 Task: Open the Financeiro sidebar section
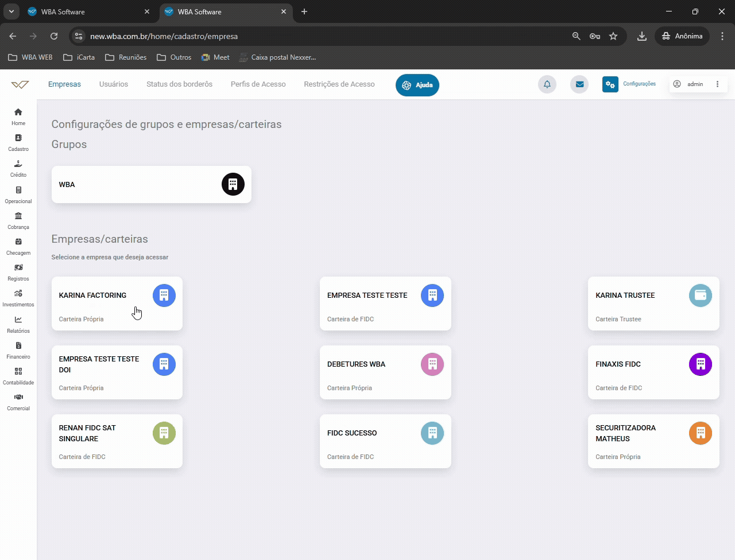point(18,350)
